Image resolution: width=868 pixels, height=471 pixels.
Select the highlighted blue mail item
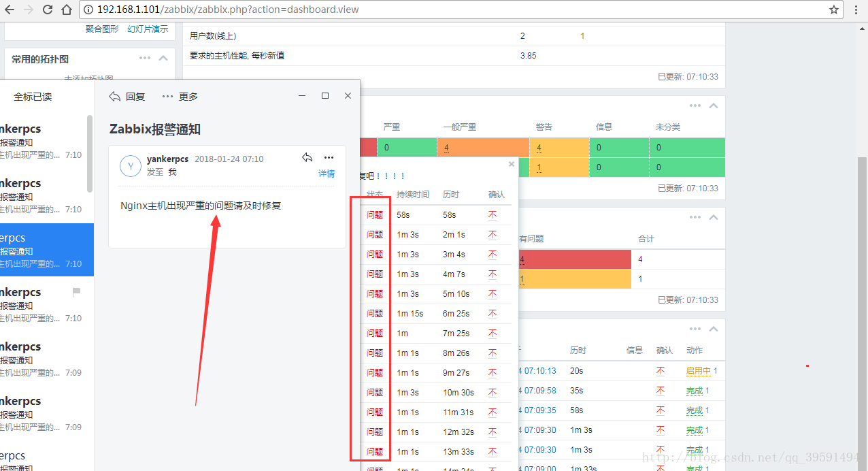tap(47, 250)
